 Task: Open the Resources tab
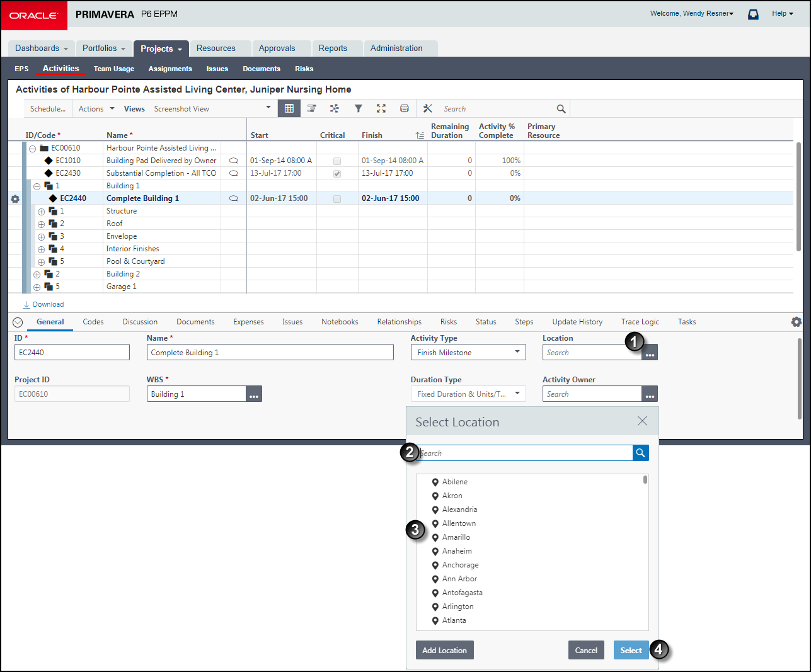click(x=220, y=48)
